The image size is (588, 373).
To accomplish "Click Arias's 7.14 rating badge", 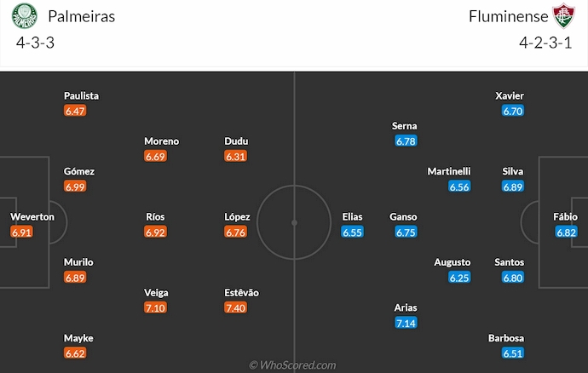I will pos(406,323).
